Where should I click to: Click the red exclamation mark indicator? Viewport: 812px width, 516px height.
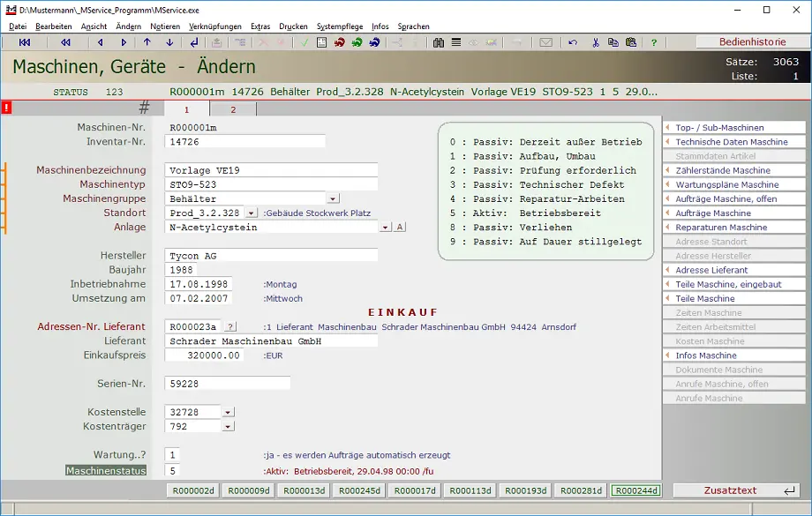pyautogui.click(x=6, y=108)
